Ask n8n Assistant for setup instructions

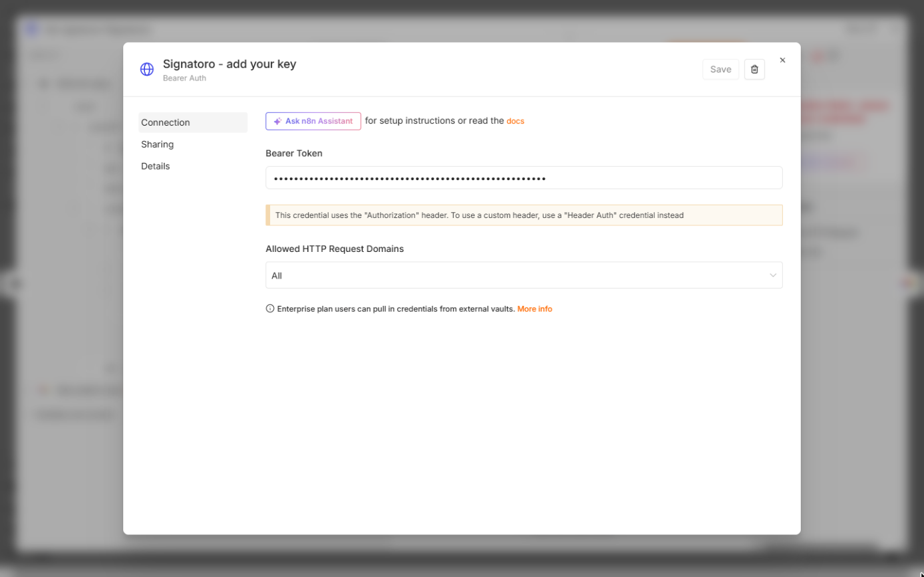click(x=313, y=121)
